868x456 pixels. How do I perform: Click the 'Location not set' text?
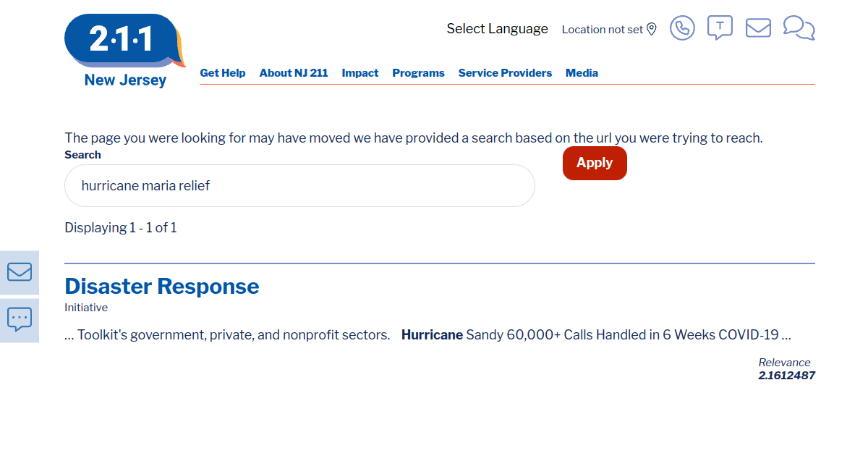602,30
